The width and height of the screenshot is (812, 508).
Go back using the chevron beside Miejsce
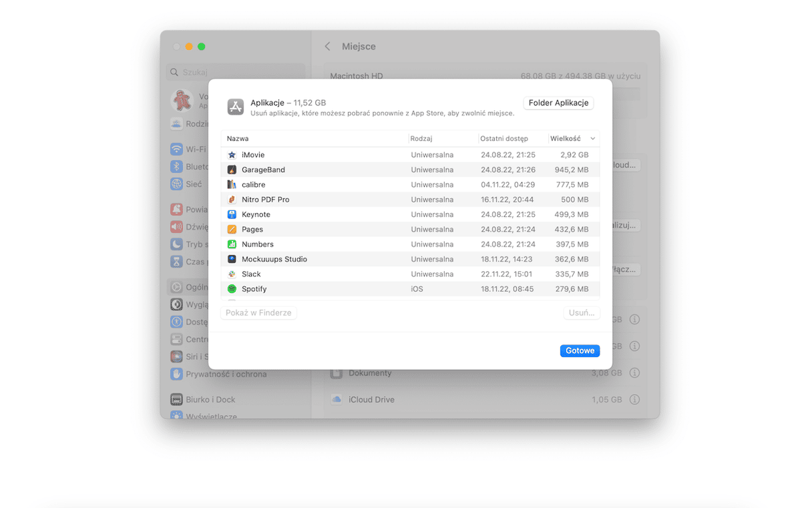[x=327, y=46]
